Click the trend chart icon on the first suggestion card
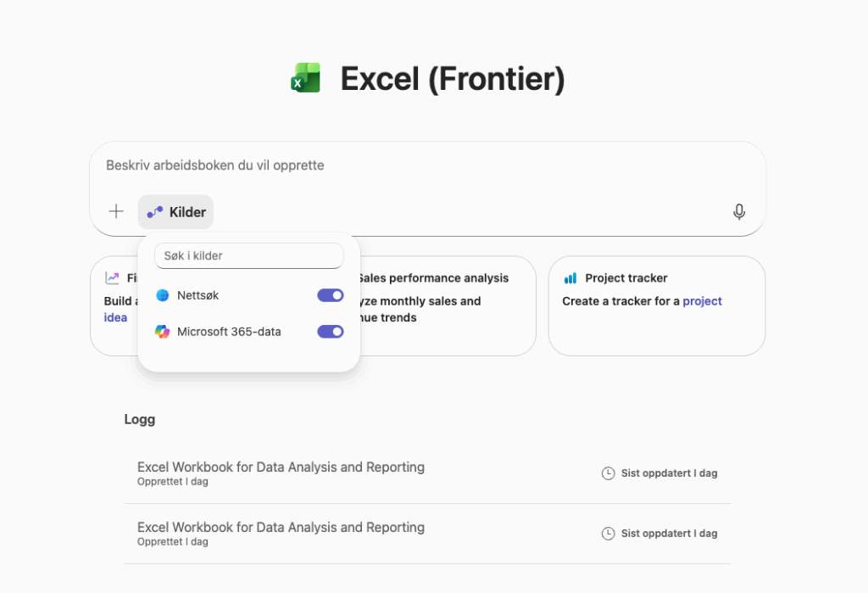The height and width of the screenshot is (593, 868). point(112,278)
